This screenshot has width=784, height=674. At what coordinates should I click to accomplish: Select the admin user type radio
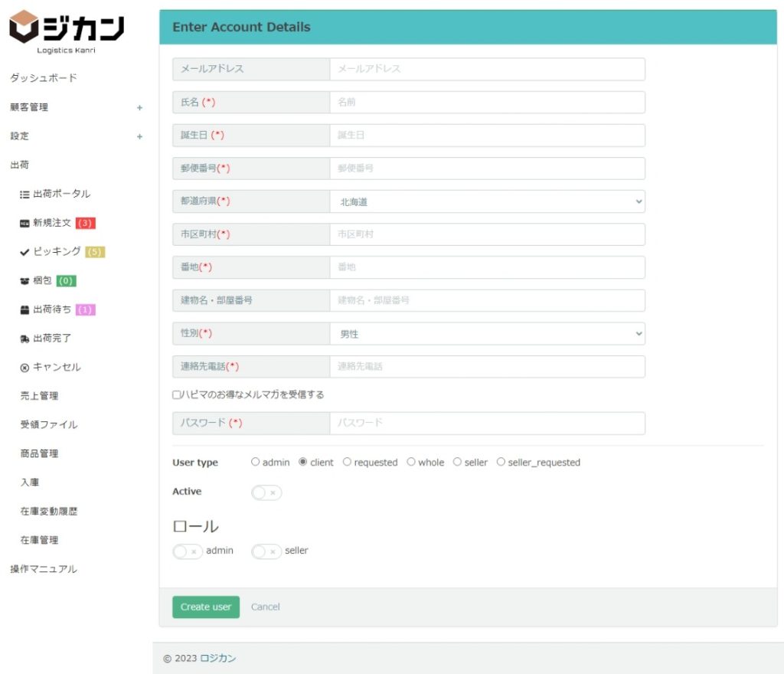coord(256,462)
